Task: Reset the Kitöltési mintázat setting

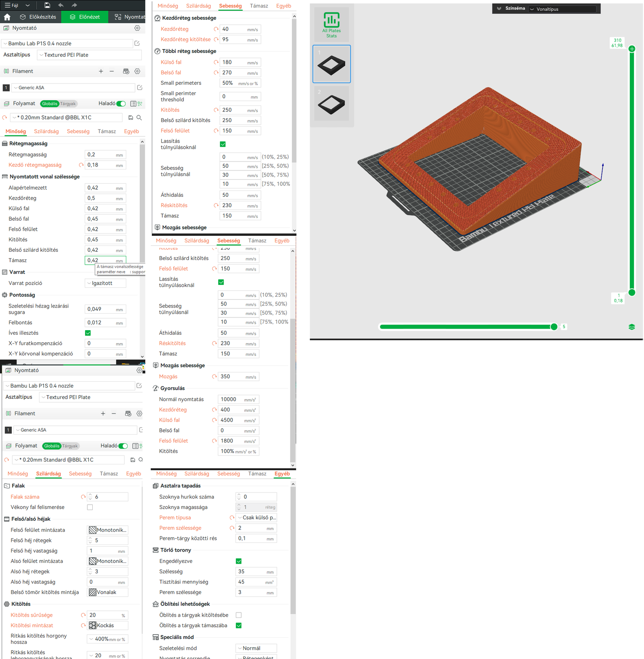Action: click(x=83, y=625)
